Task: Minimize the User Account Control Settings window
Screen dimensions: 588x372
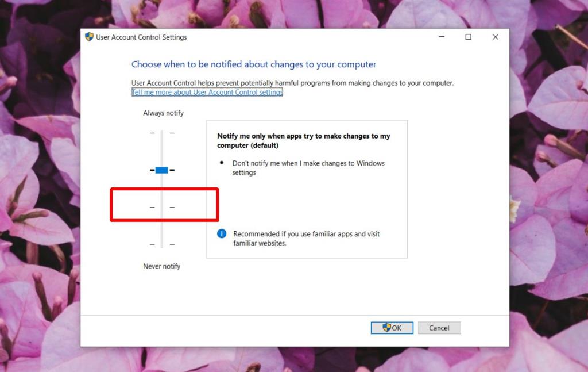Action: (x=441, y=37)
